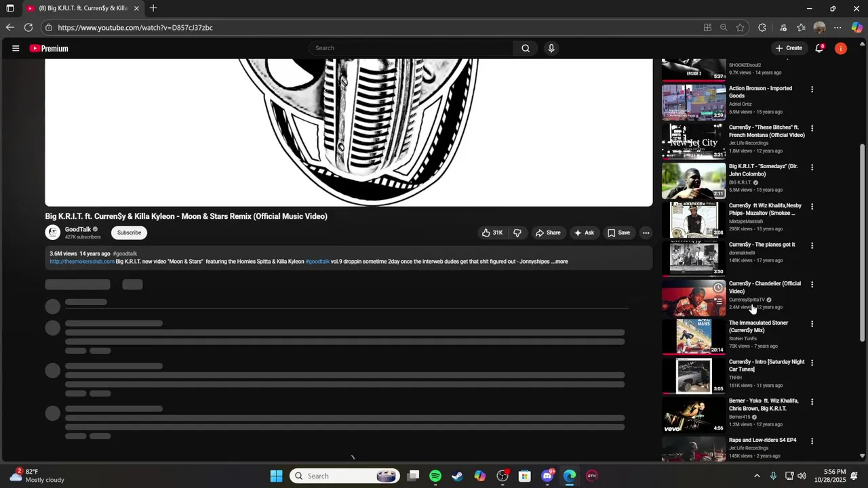Image resolution: width=868 pixels, height=488 pixels.
Task: Open the orange account avatar menu
Action: click(841, 48)
